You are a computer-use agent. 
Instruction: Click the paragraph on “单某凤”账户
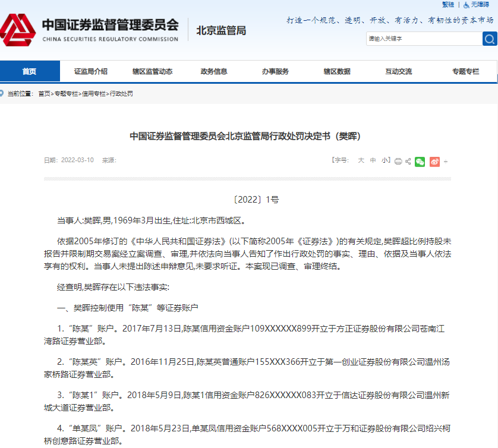(247, 435)
